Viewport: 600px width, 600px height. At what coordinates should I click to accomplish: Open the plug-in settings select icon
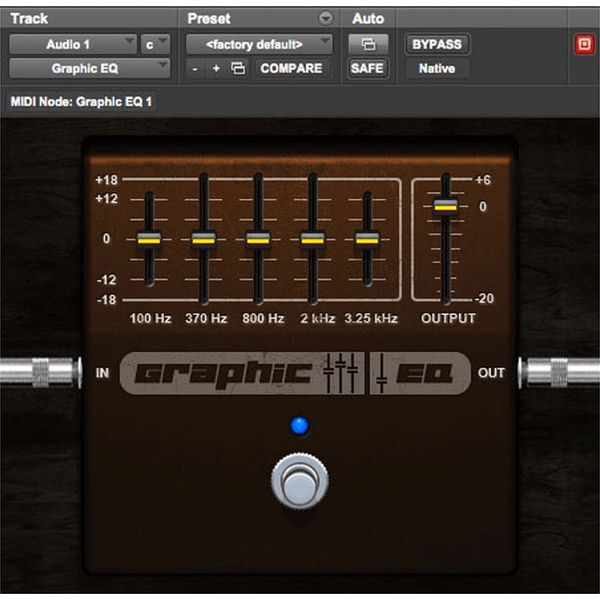238,69
